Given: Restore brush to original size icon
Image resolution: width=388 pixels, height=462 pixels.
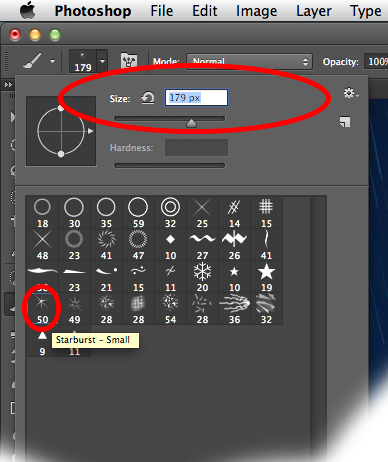Looking at the screenshot, I should (148, 98).
